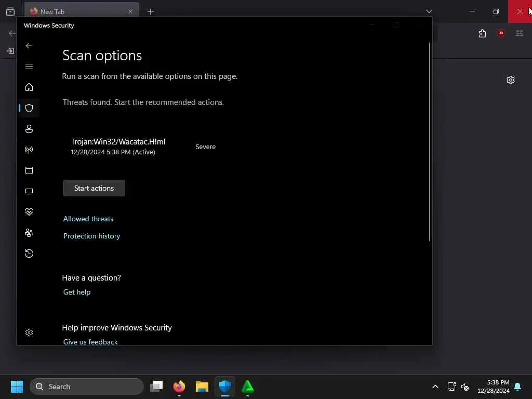Click uBlock Origin icon in Firefox toolbar

[x=500, y=33]
